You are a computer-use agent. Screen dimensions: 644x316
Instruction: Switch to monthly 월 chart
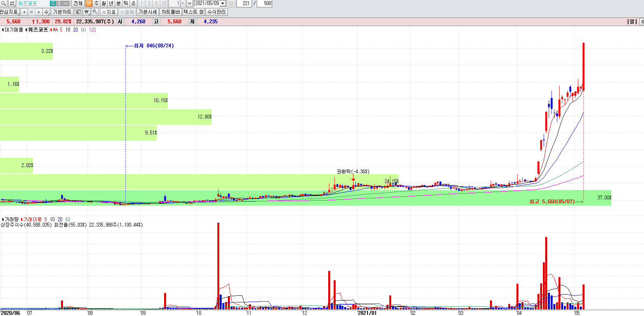pyautogui.click(x=104, y=3)
